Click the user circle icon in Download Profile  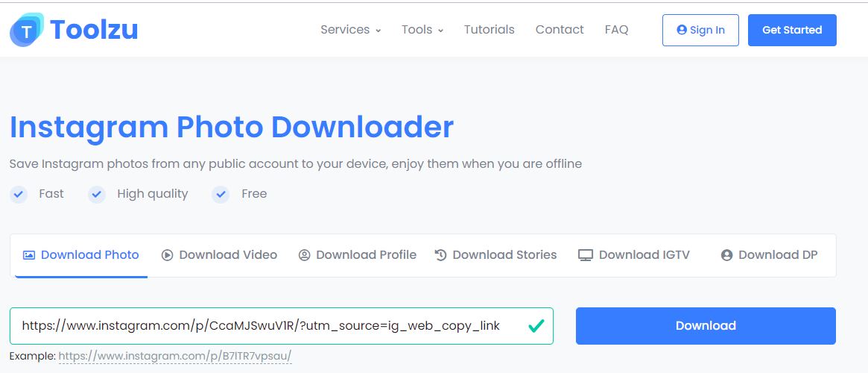point(305,255)
